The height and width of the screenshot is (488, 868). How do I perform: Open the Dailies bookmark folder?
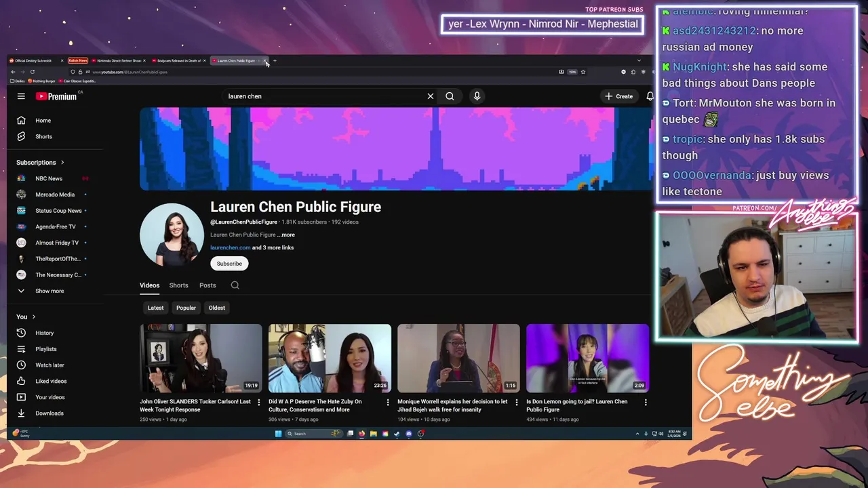pyautogui.click(x=18, y=81)
